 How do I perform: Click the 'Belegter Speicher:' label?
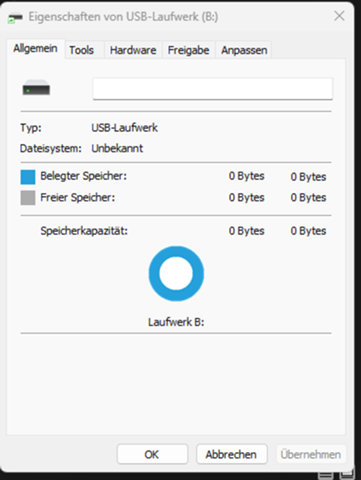[x=83, y=176]
